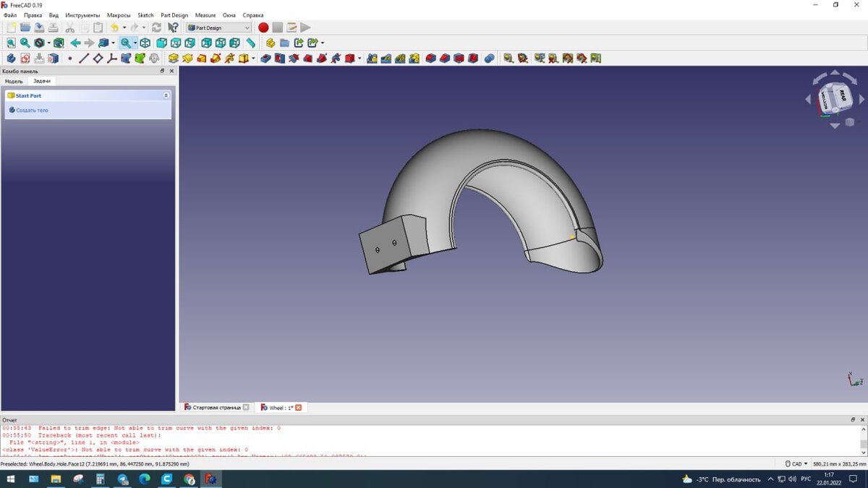Open the Sketch menu
Viewport: 868px width, 488px height.
(145, 15)
